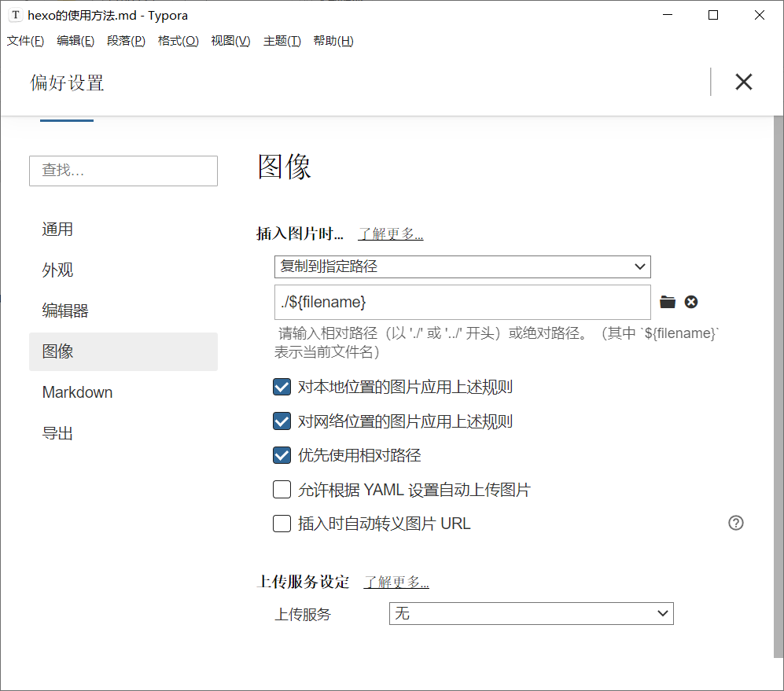Screen dimensions: 784x691
Task: Click the Typora app icon in title bar
Action: [16, 15]
